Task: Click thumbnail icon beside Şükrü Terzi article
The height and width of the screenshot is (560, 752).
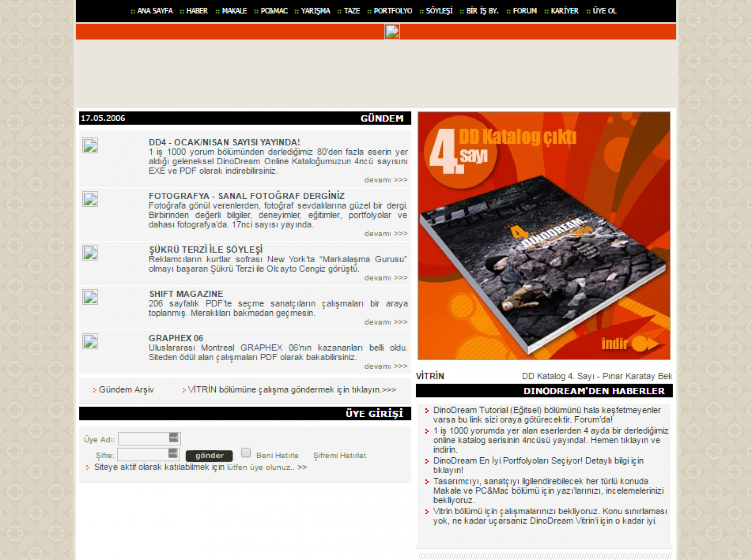Action: 90,253
